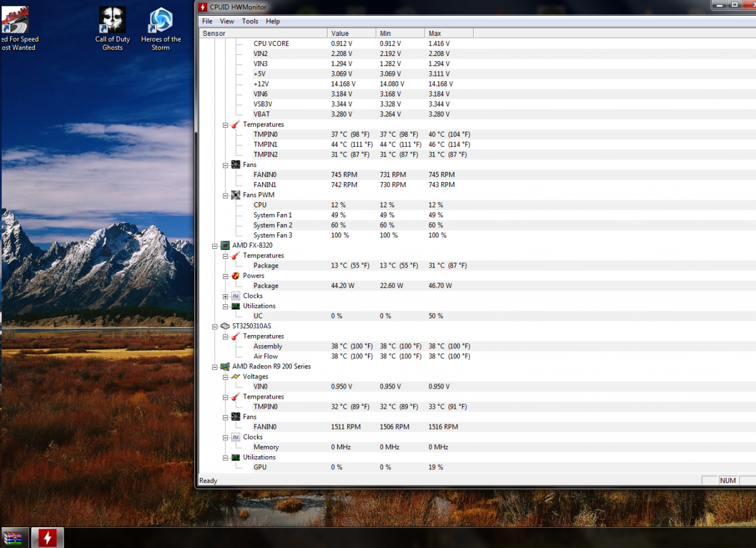Viewport: 756px width, 548px height.
Task: Click the thermometer icon above the Package 13 °C row
Action: click(x=235, y=255)
